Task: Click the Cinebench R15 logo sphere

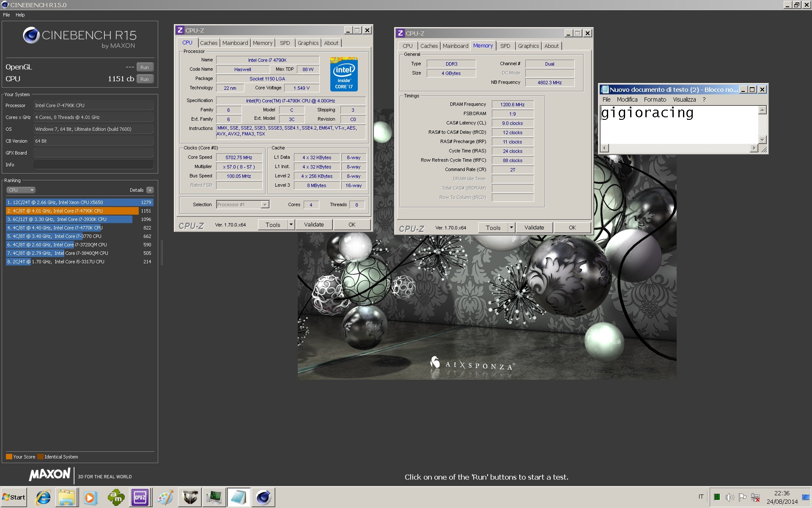Action: pyautogui.click(x=31, y=35)
